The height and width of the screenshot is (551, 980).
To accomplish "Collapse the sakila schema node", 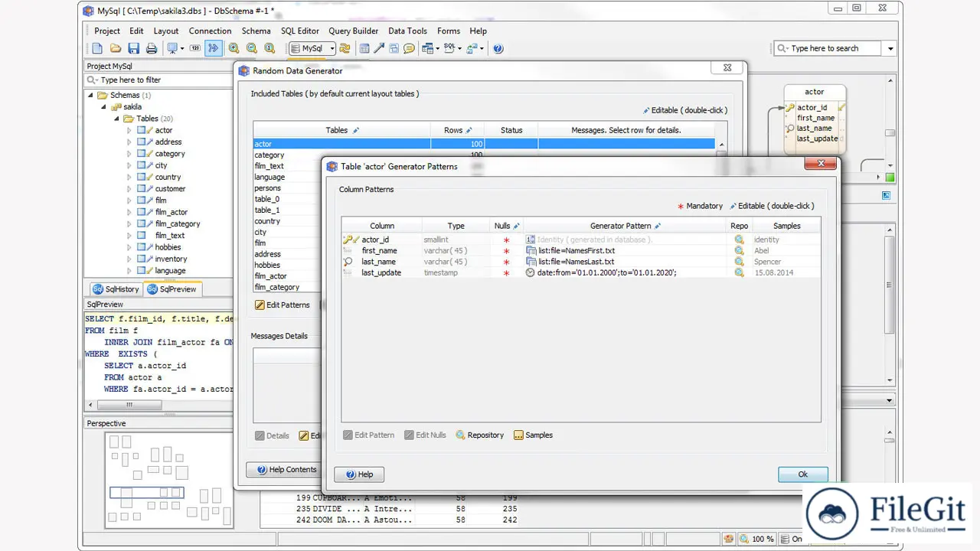I will [x=103, y=106].
